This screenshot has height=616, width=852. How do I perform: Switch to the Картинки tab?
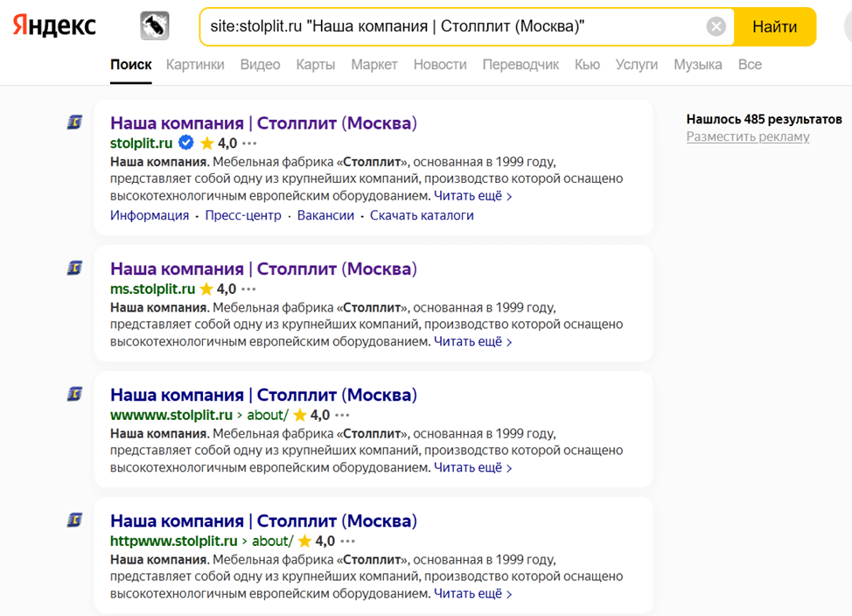195,65
